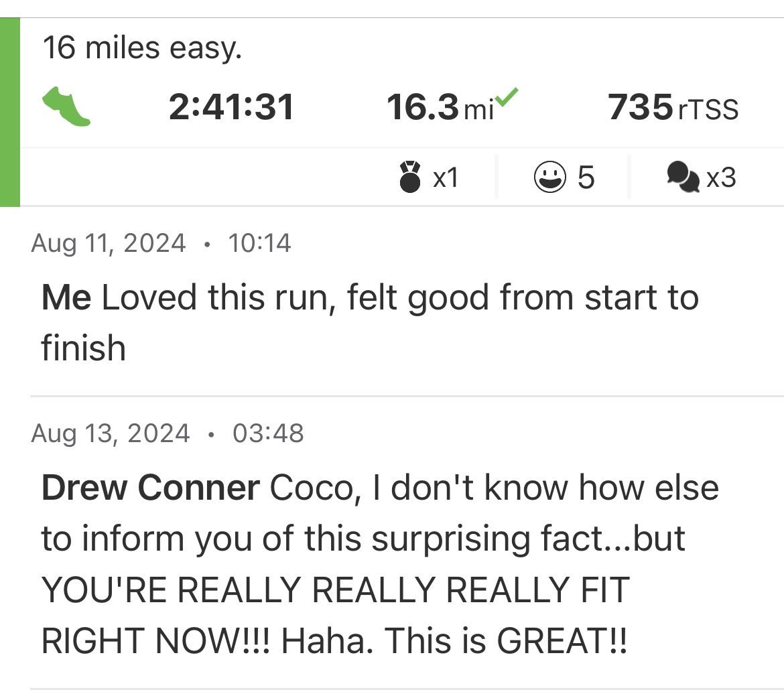Open the medal achievements icon

click(410, 177)
